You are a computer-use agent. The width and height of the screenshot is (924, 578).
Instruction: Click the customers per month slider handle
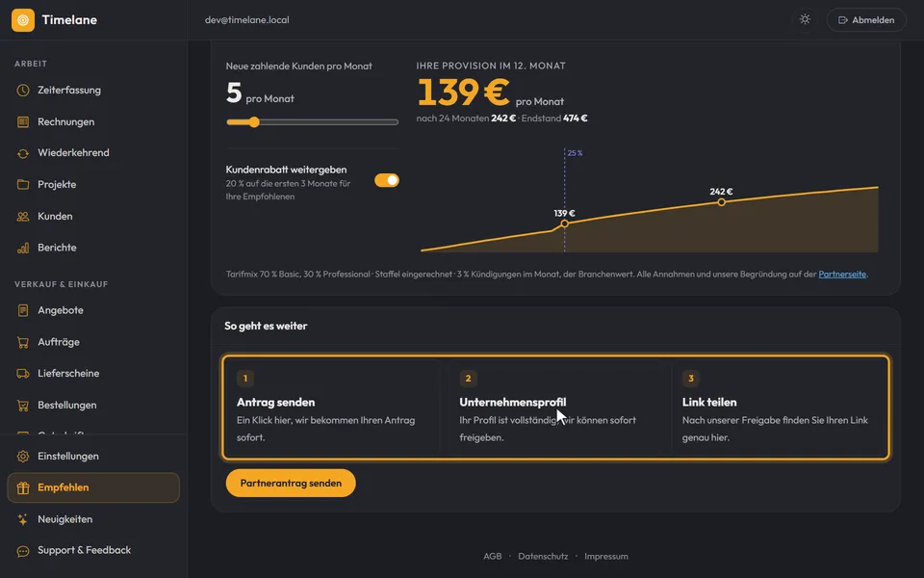[x=254, y=122]
